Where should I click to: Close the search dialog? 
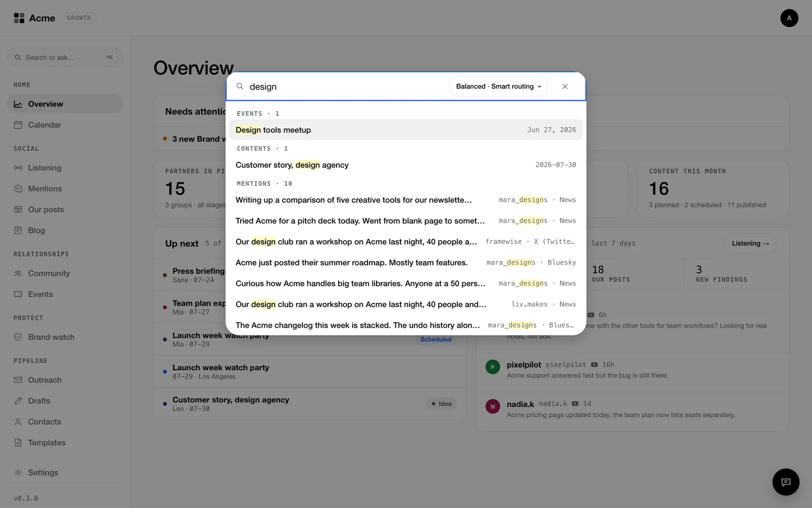[565, 86]
